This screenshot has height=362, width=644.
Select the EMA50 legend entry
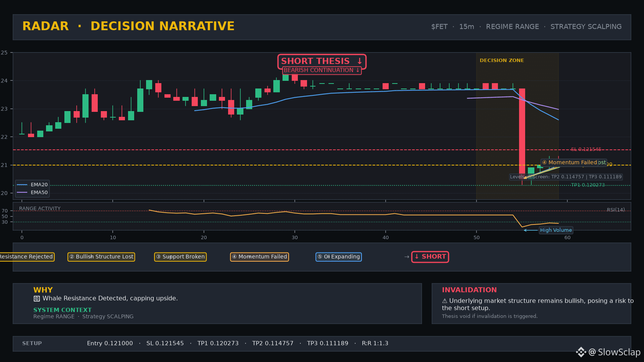pyautogui.click(x=32, y=193)
